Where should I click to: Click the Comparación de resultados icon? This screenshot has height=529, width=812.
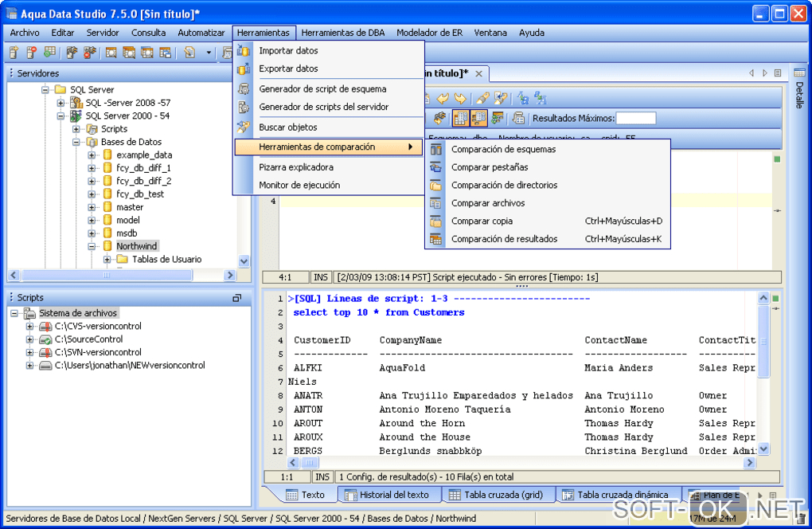pyautogui.click(x=435, y=239)
